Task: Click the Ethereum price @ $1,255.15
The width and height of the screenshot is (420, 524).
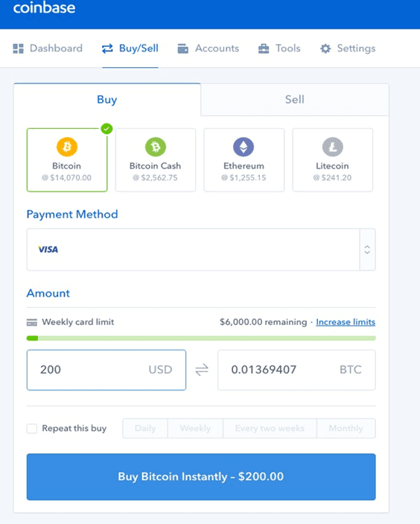Action: click(x=244, y=178)
